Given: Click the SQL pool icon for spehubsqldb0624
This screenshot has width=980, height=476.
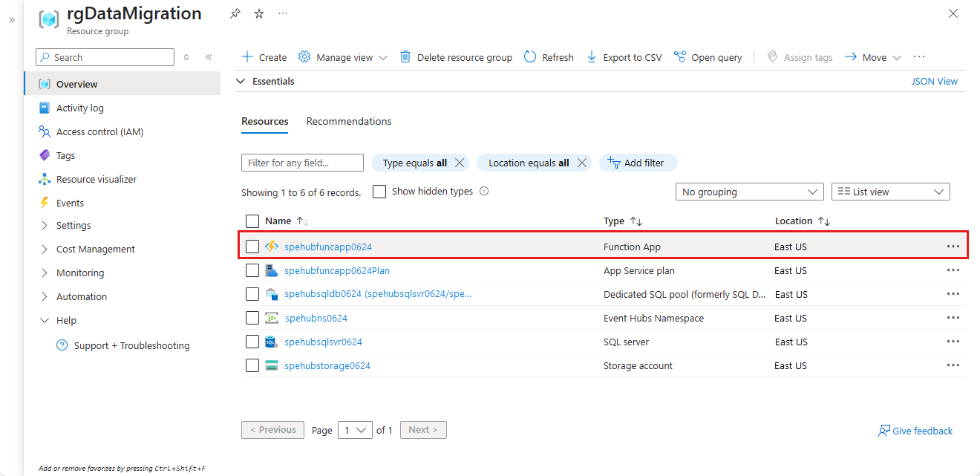Looking at the screenshot, I should click(x=272, y=294).
